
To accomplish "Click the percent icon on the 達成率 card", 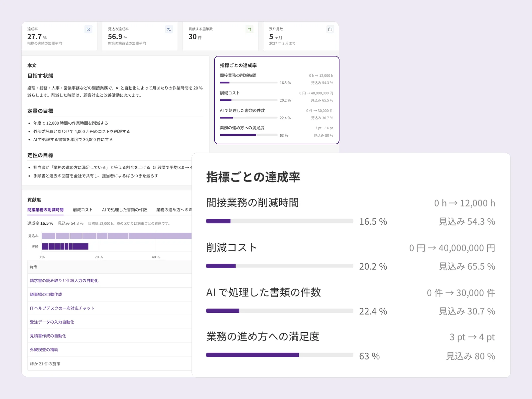I will click(x=88, y=29).
